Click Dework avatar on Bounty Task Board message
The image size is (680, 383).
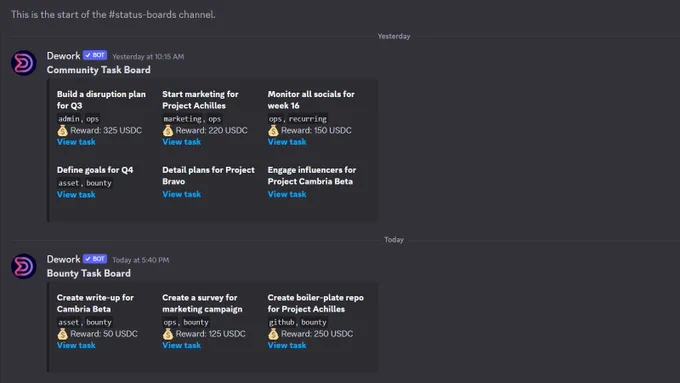coord(23,266)
